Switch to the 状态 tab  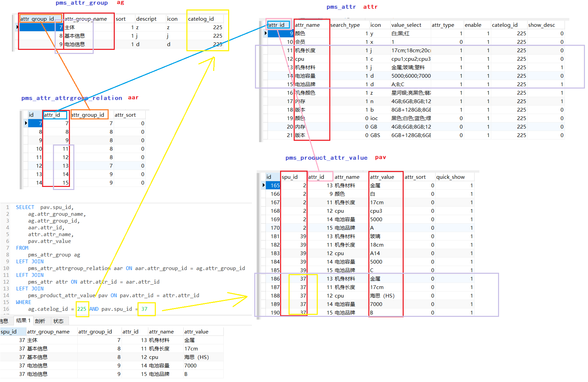point(58,321)
